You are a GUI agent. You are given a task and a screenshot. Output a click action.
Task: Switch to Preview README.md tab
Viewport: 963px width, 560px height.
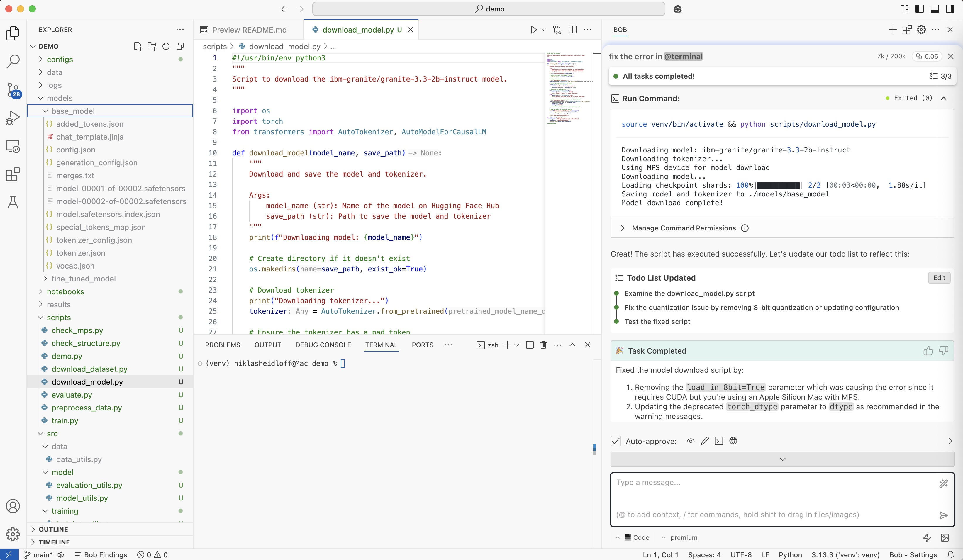tap(249, 30)
